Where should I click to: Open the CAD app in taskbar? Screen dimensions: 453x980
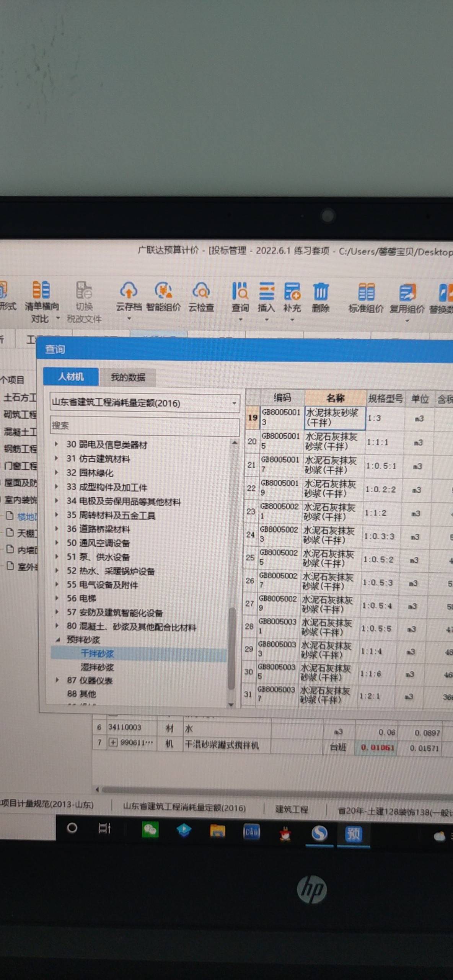pos(251,831)
